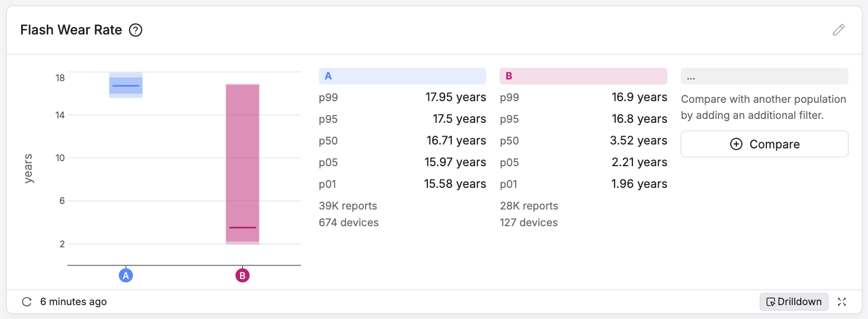Screen dimensions: 868x319
Task: Click population A blue box plot
Action: pyautogui.click(x=126, y=85)
